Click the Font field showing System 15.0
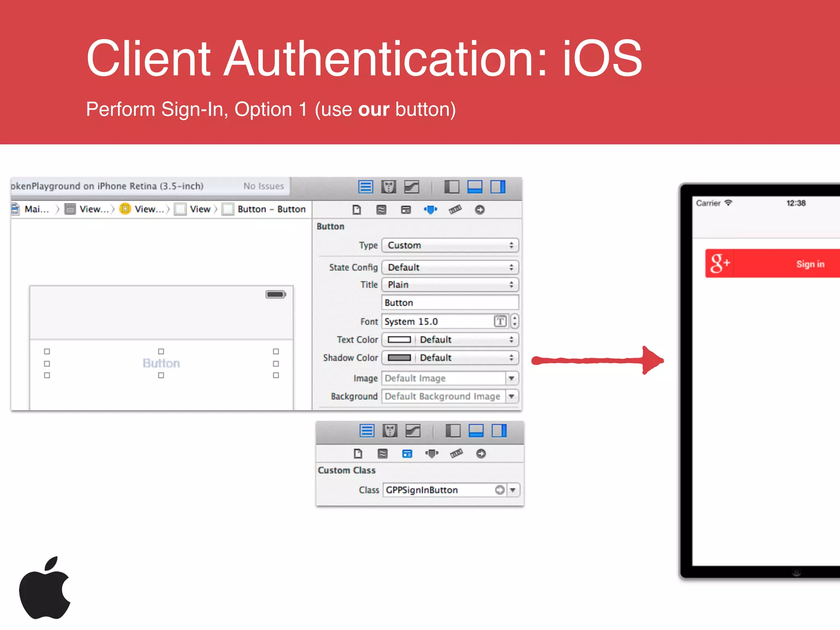This screenshot has width=840, height=630. 438,322
